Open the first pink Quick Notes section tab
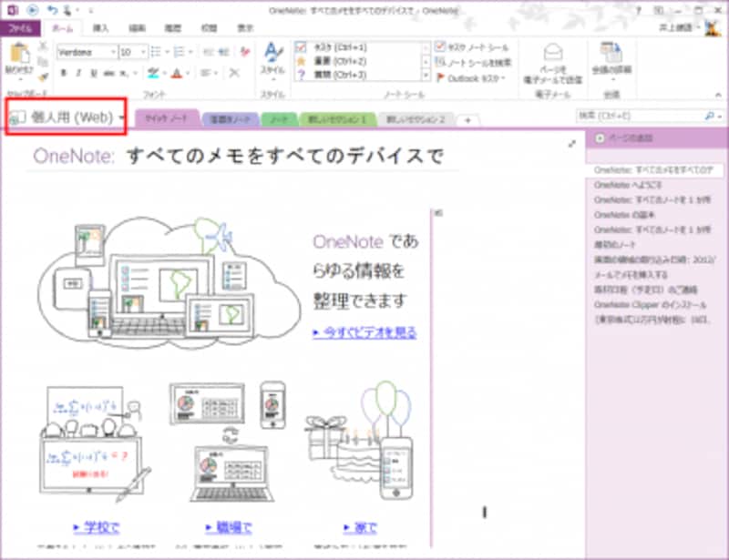The image size is (729, 560). click(x=167, y=118)
